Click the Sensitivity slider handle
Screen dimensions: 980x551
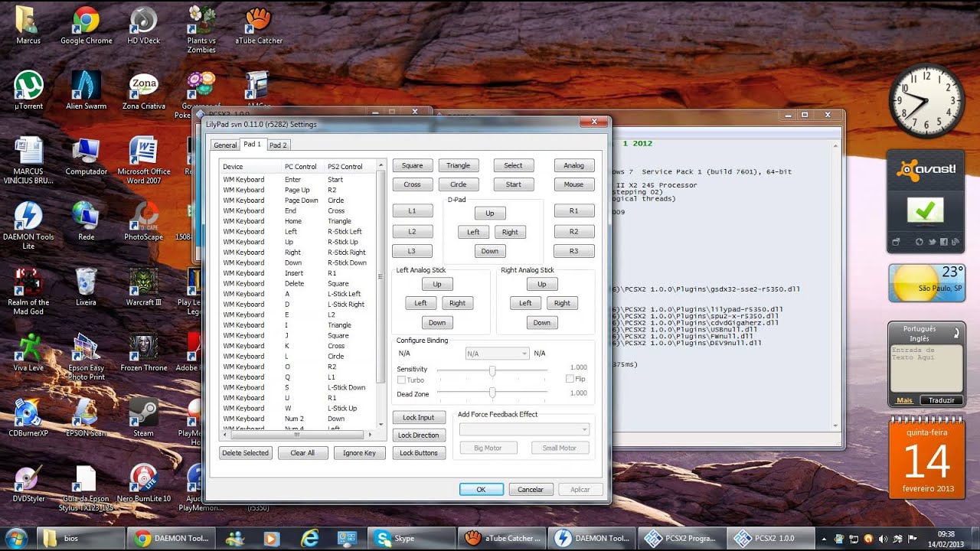tap(492, 370)
